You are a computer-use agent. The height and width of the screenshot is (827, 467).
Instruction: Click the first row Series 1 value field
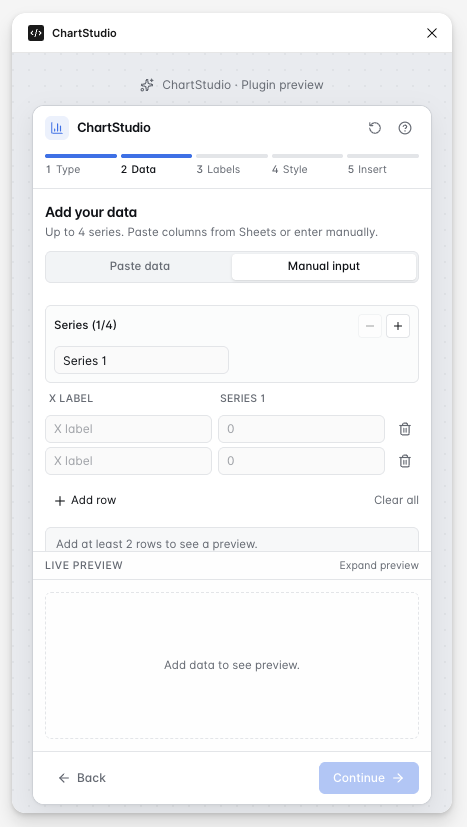click(x=301, y=429)
